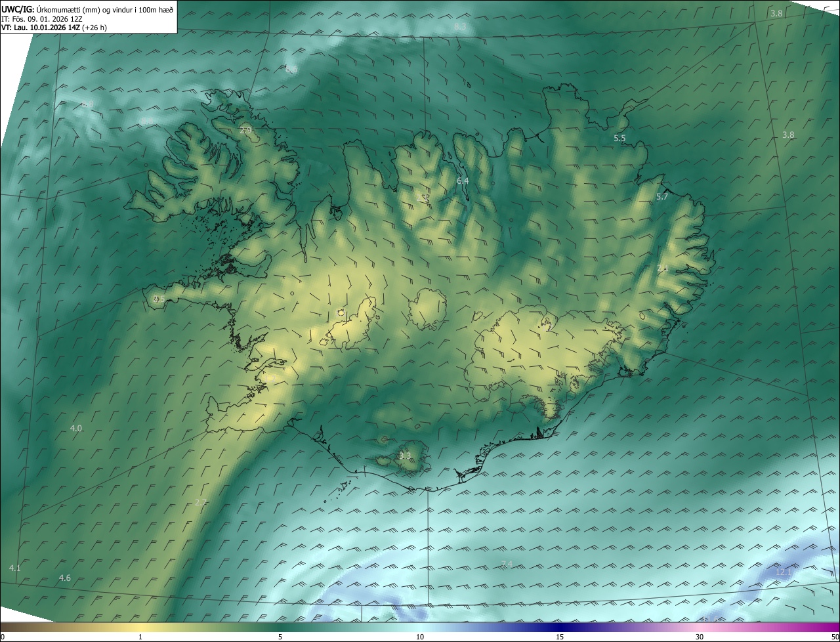
Task: Click the 7.4 value label south of Iceland
Action: tap(506, 564)
